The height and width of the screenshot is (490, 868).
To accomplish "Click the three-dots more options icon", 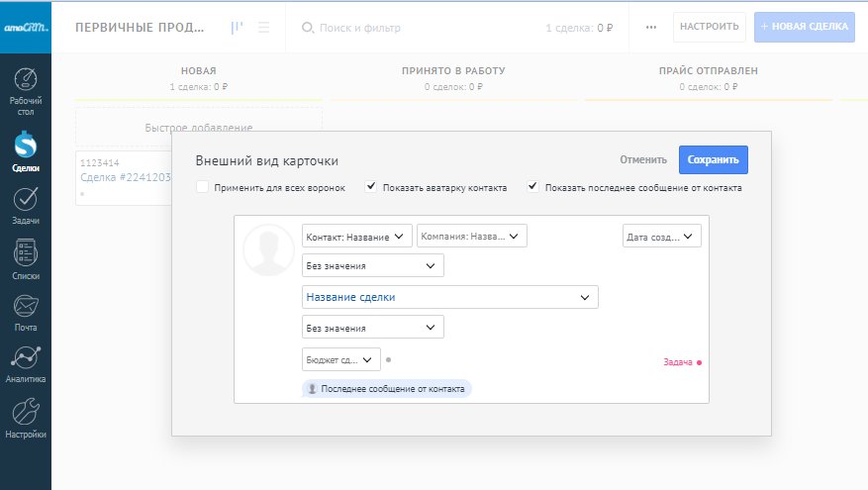I will point(650,28).
